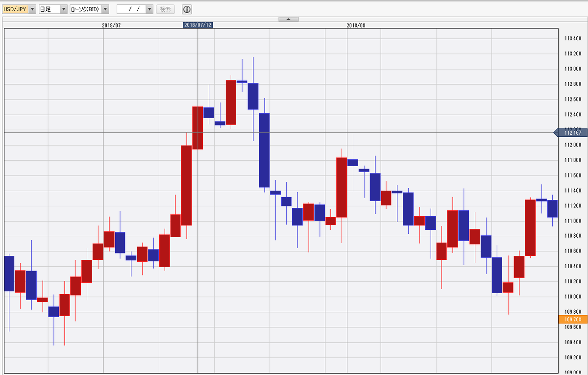Click the 2018/07/12 crosshair date label
This screenshot has width=588, height=375.
198,25
